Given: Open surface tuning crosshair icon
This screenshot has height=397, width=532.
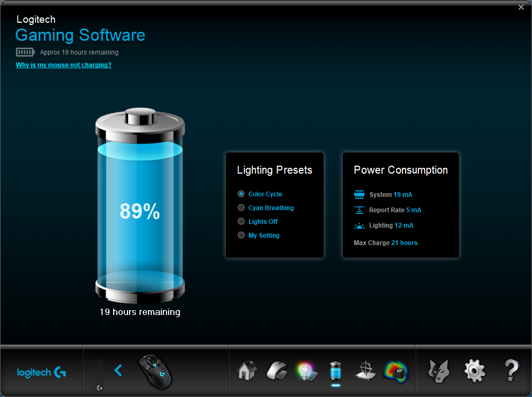Looking at the screenshot, I should point(365,371).
